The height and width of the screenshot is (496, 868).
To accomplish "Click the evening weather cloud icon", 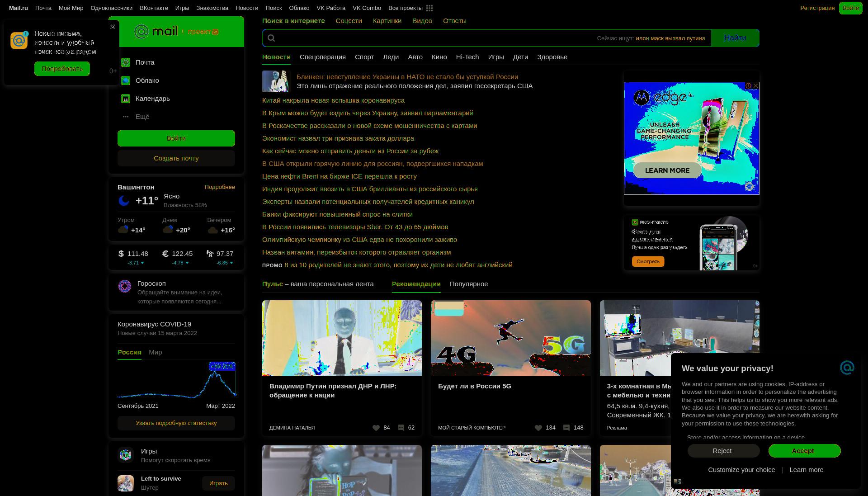I will click(213, 230).
